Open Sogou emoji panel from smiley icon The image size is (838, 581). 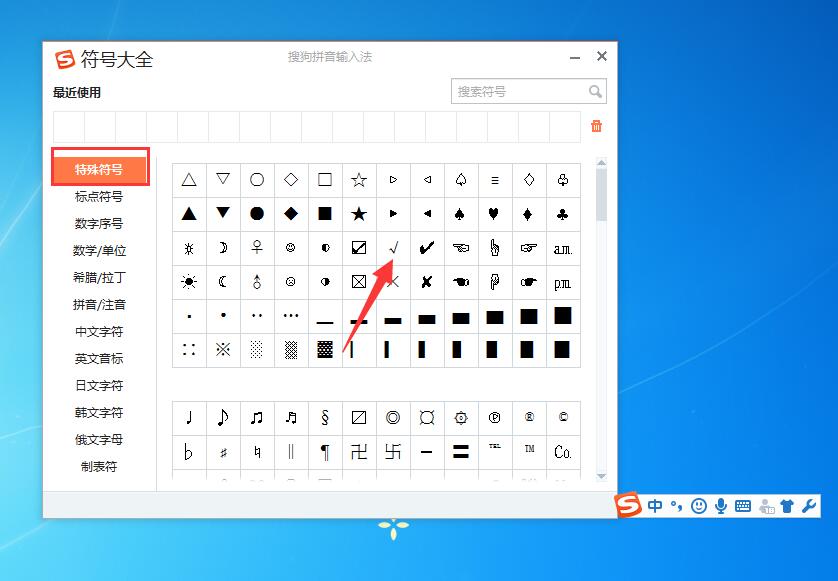click(x=698, y=506)
